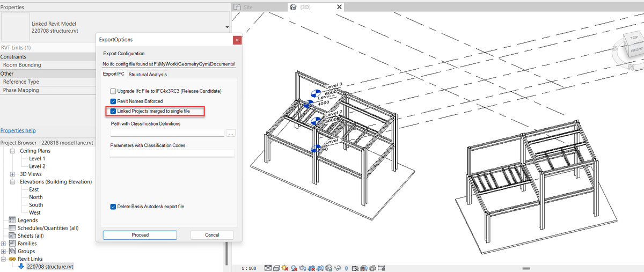This screenshot has height=272, width=644.
Task: Switch to the Site view tab
Action: [247, 7]
